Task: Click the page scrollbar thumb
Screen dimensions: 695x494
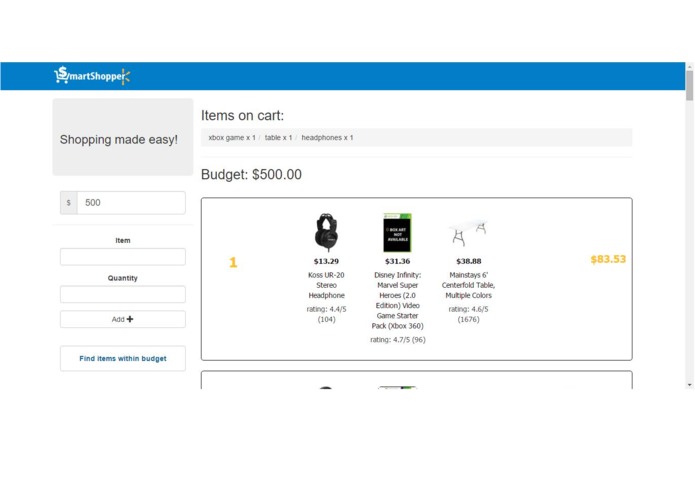Action: pyautogui.click(x=689, y=86)
